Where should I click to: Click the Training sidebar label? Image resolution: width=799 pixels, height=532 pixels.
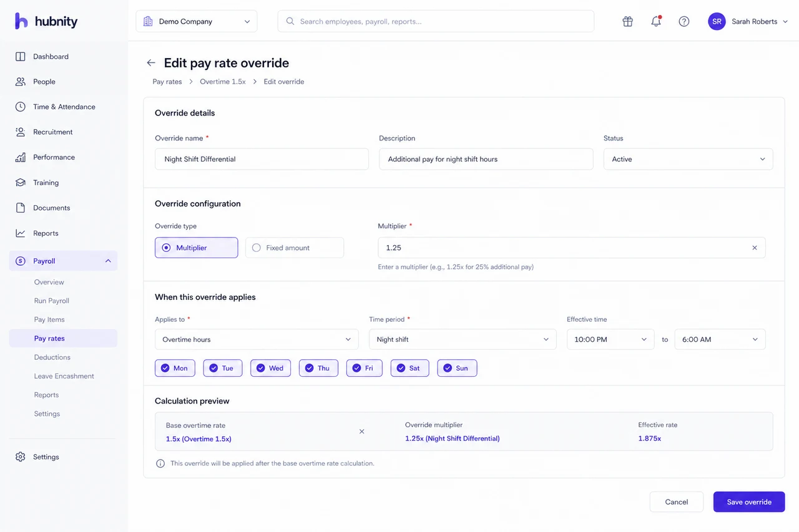pos(46,183)
